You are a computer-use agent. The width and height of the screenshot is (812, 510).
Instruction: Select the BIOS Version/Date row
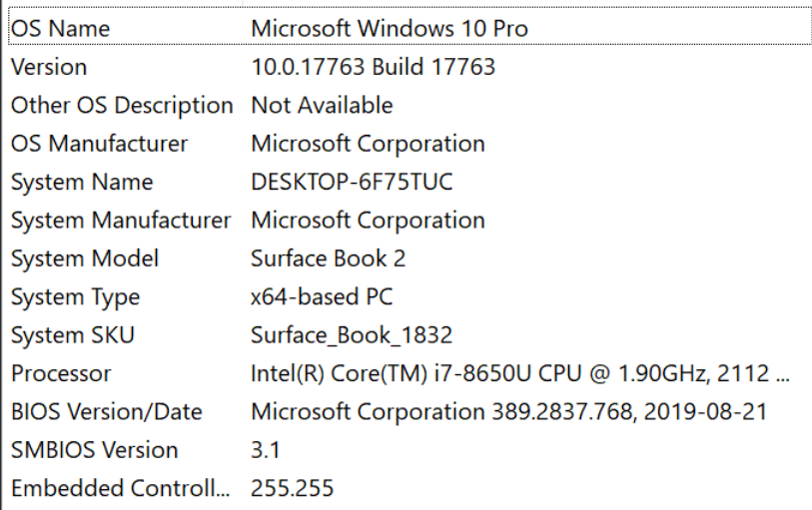click(x=409, y=411)
